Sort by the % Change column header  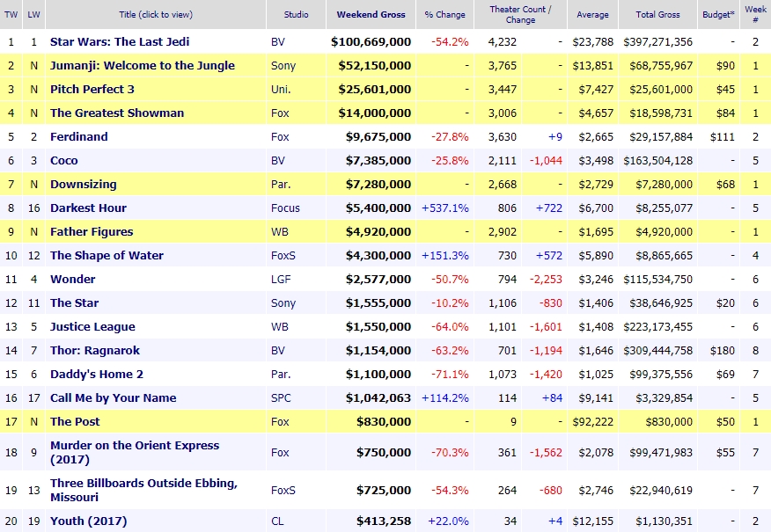[x=445, y=15]
